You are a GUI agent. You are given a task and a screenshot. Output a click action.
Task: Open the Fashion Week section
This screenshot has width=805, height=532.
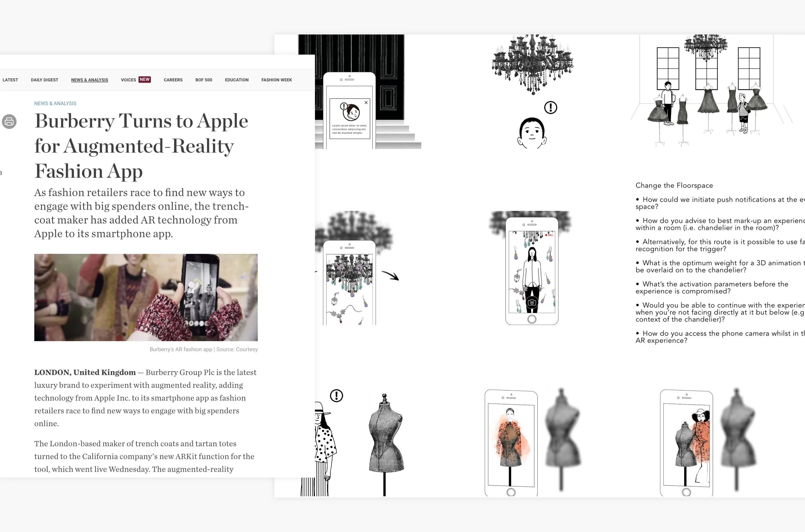(277, 80)
